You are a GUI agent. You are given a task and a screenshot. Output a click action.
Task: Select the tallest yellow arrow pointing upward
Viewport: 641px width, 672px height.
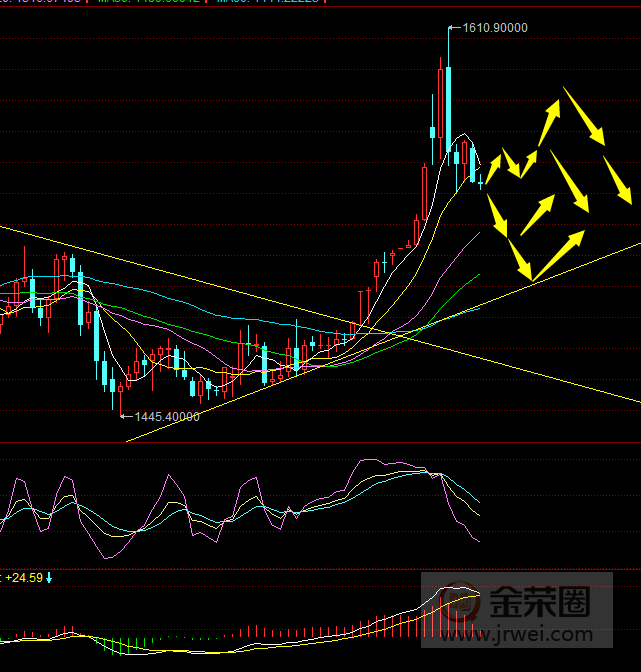(x=549, y=123)
